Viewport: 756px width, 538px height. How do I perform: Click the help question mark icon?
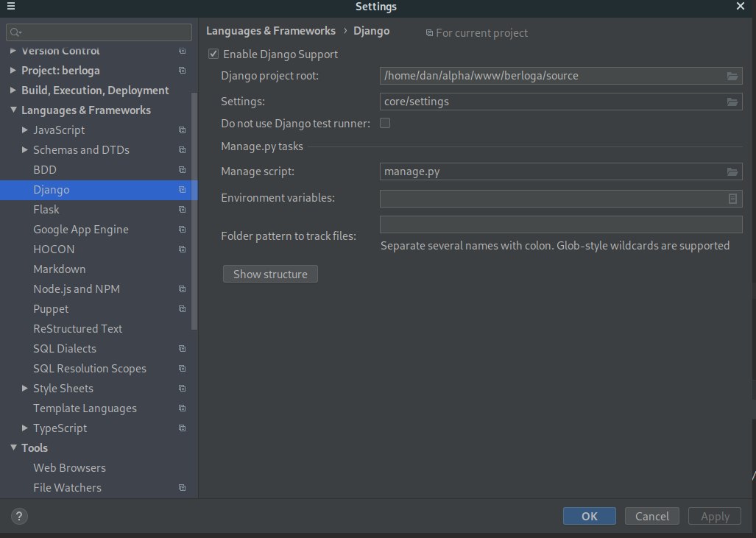click(20, 516)
